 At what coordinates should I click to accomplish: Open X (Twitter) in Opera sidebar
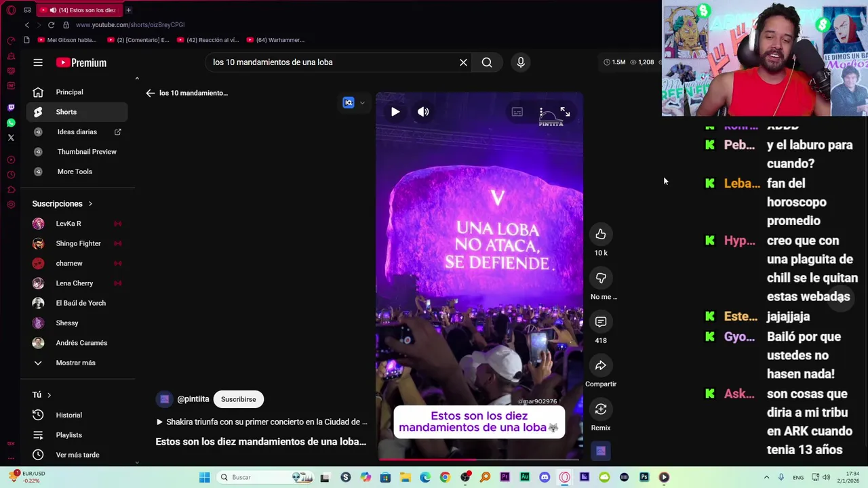point(11,138)
